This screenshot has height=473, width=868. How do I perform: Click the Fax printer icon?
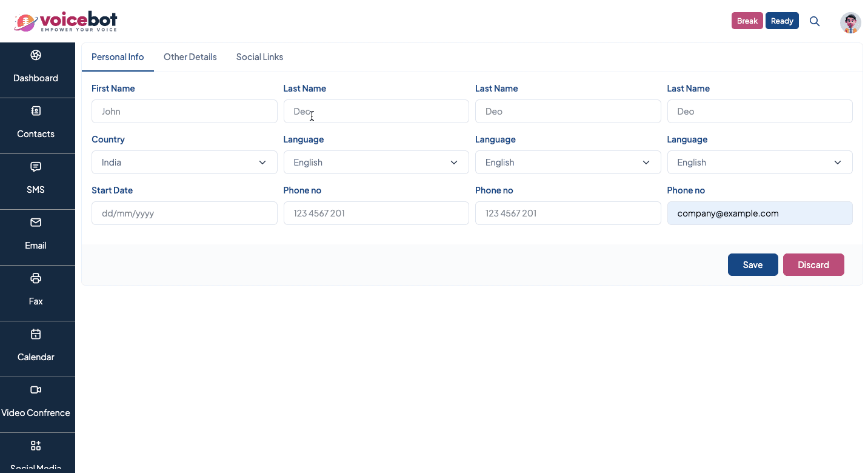click(x=36, y=279)
